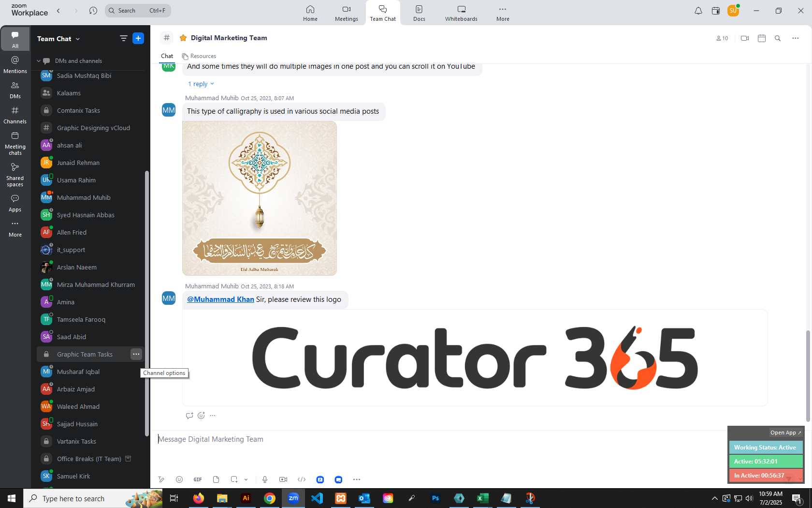Image resolution: width=812 pixels, height=508 pixels.
Task: Click the history clock icon
Action: point(93,11)
